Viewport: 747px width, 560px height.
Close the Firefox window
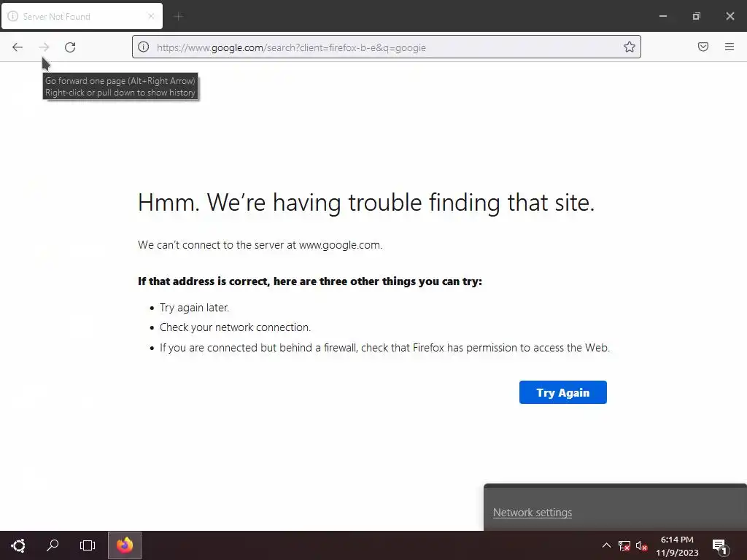click(x=729, y=16)
